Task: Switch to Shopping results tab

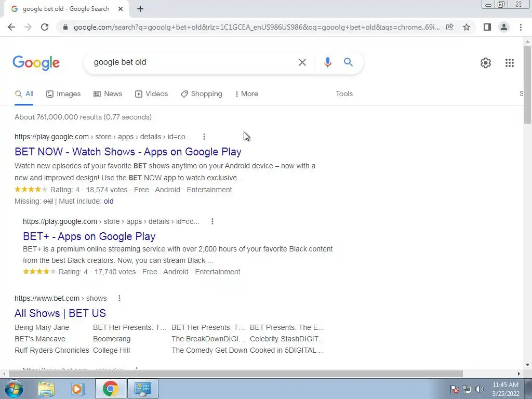Action: 202,94
